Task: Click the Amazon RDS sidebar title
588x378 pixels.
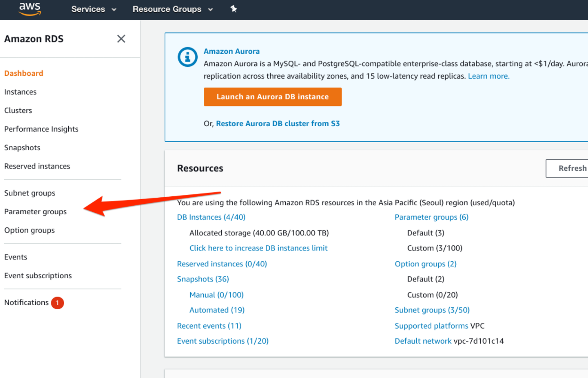Action: (x=34, y=39)
